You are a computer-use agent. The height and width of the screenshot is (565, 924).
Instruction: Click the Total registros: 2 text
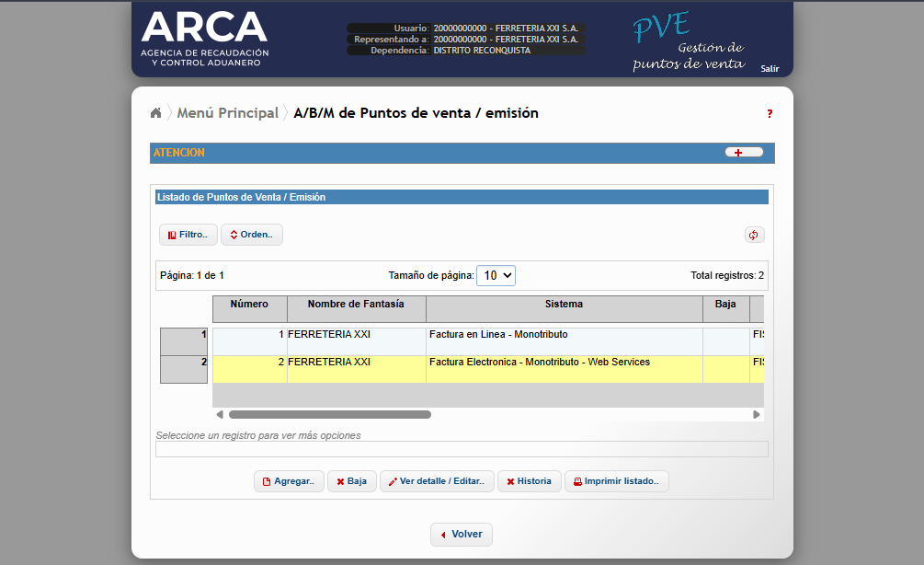[x=727, y=275]
